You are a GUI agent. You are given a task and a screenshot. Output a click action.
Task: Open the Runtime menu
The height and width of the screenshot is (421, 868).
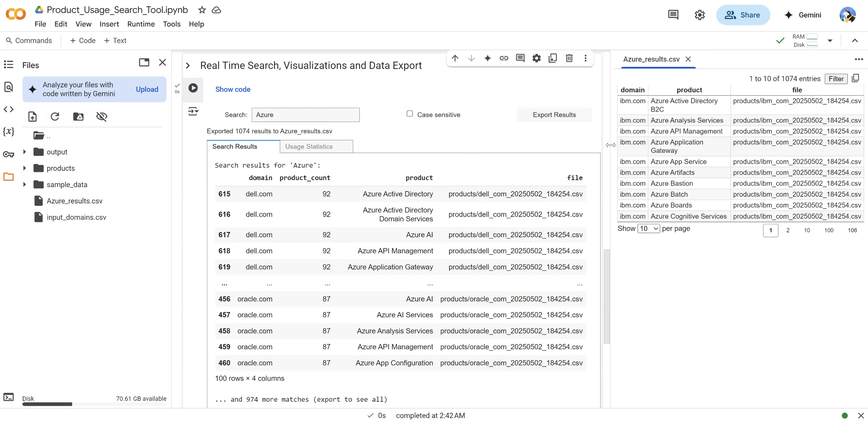(x=141, y=24)
